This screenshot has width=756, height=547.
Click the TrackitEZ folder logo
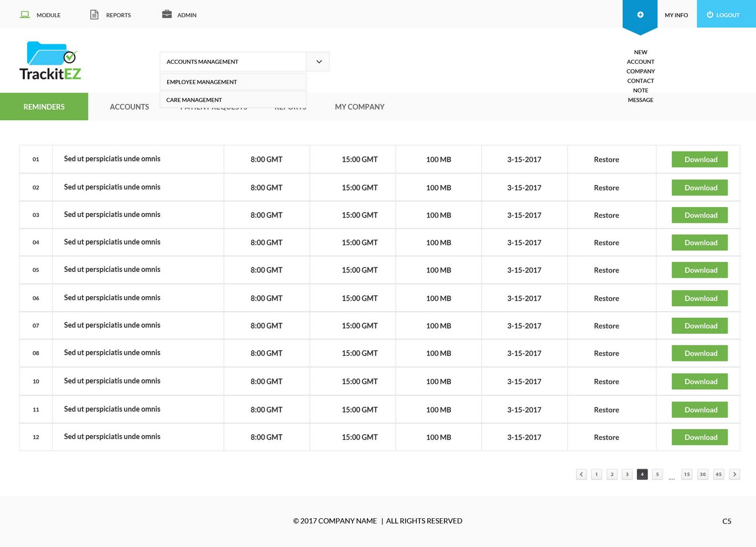[50, 61]
